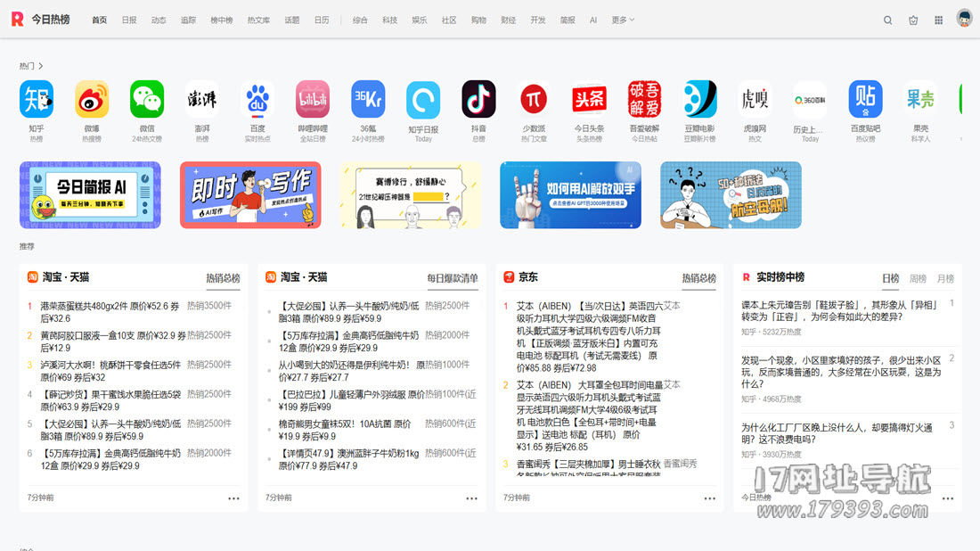Click the Bilibili (哔哩哔哩) site icon
Screen dimensions: 980x551
[313, 99]
